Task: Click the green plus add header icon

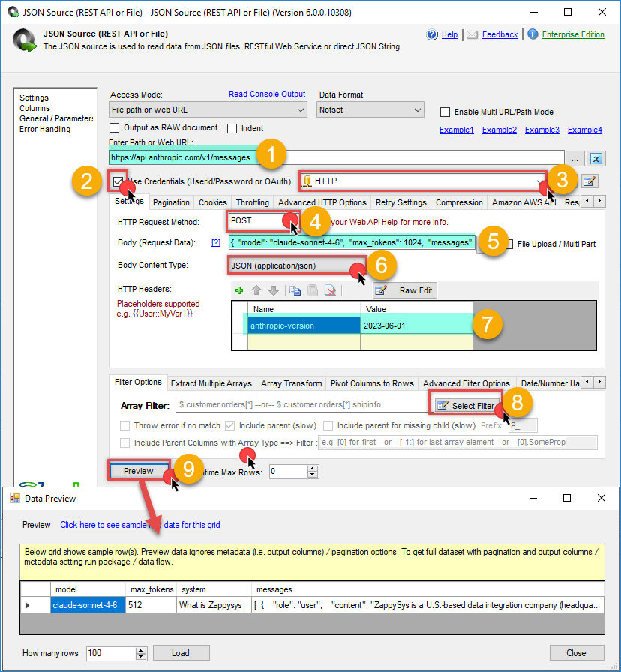Action: pyautogui.click(x=239, y=290)
